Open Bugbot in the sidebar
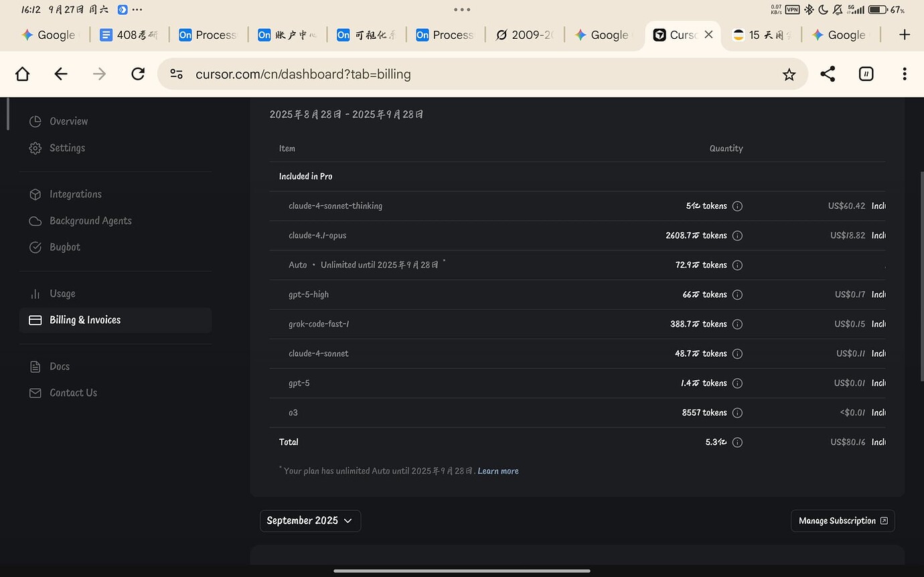 [x=115, y=247]
